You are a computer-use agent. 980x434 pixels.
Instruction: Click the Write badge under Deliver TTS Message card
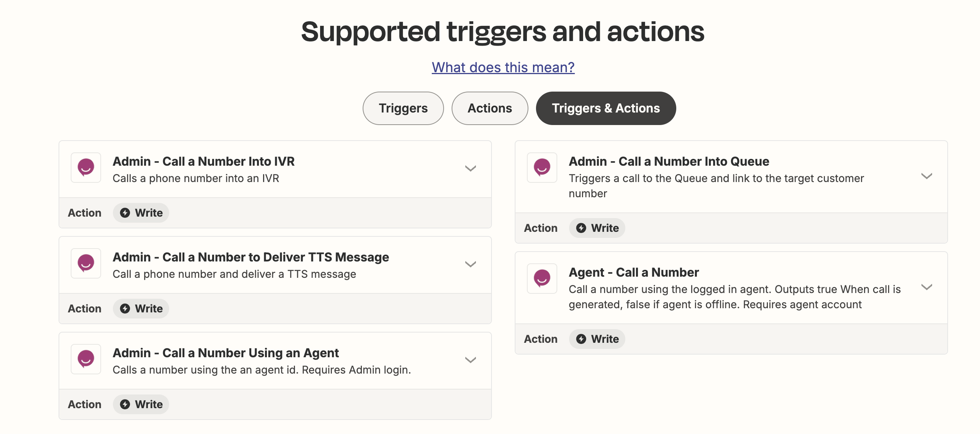pyautogui.click(x=141, y=309)
